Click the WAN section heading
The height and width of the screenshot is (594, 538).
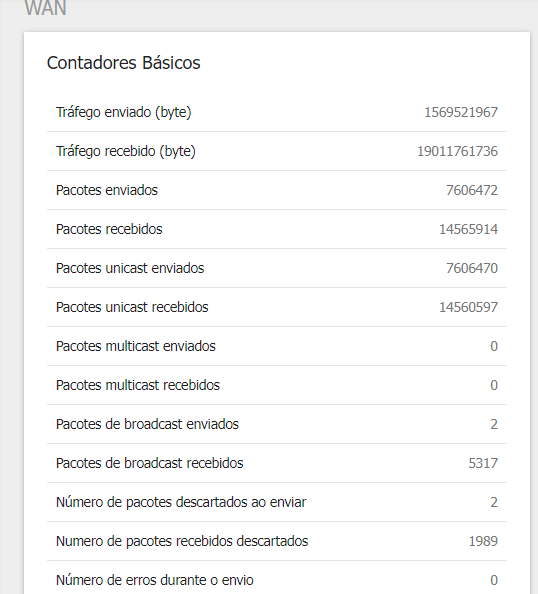46,8
